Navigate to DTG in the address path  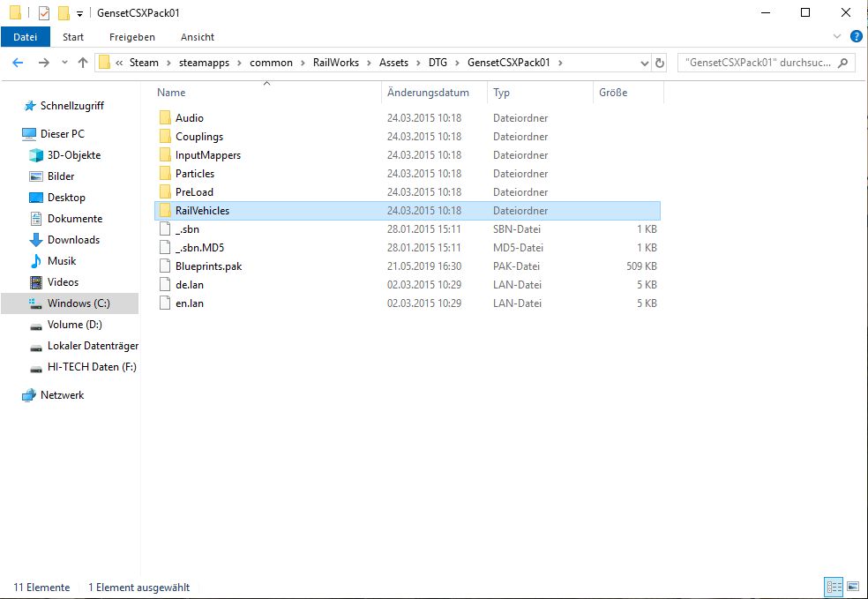[x=438, y=63]
